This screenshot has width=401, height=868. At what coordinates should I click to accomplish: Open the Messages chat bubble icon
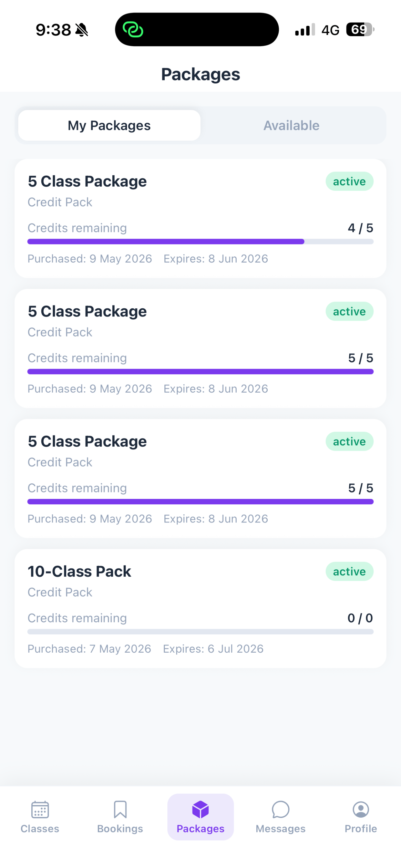point(280,810)
